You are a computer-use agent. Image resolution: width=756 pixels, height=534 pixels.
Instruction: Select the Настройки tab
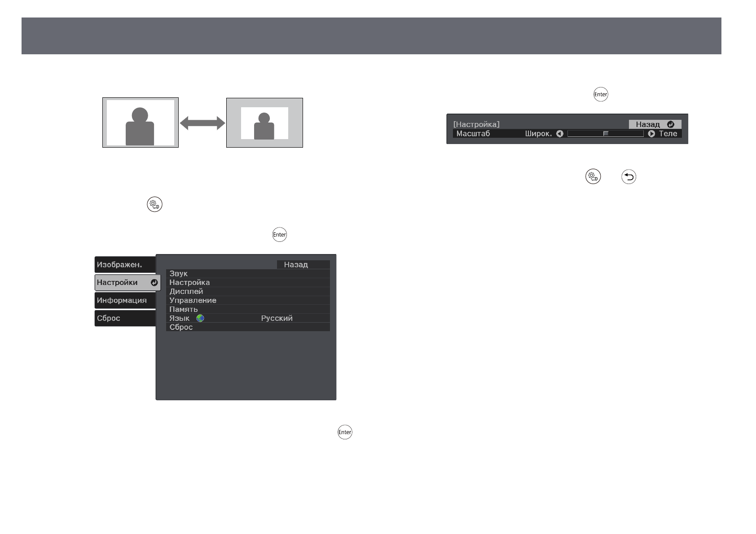pyautogui.click(x=127, y=283)
